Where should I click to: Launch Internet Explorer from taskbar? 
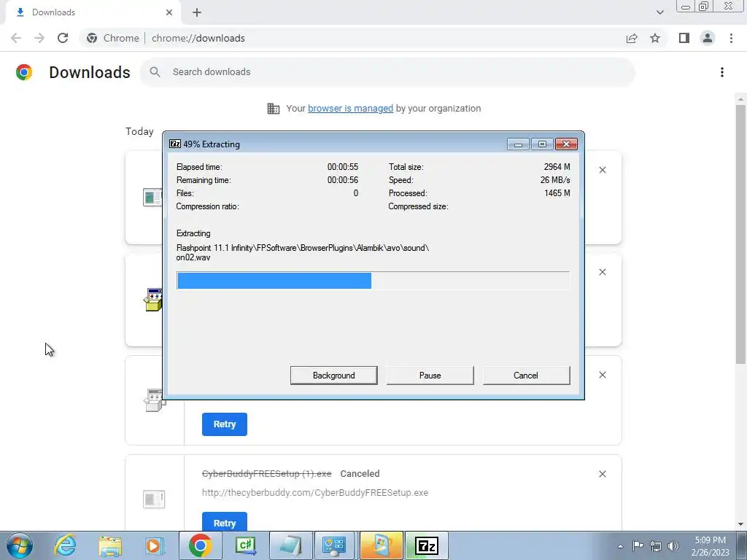click(x=65, y=545)
